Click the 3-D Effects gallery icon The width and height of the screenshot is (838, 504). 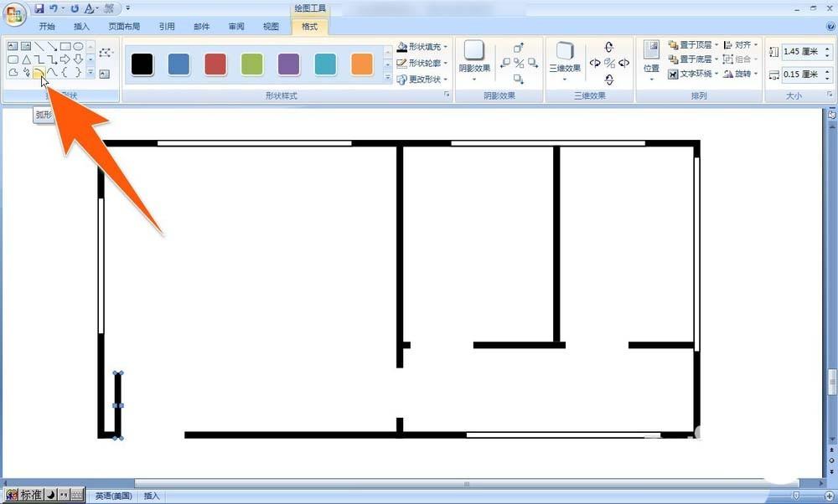pyautogui.click(x=565, y=52)
